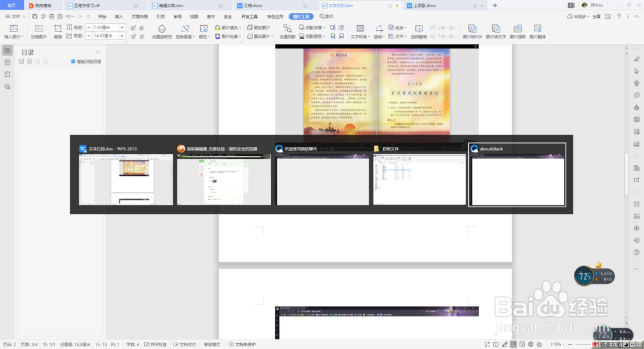Open the 文件 file menu dropdown
The width and height of the screenshot is (644, 349).
pos(15,17)
